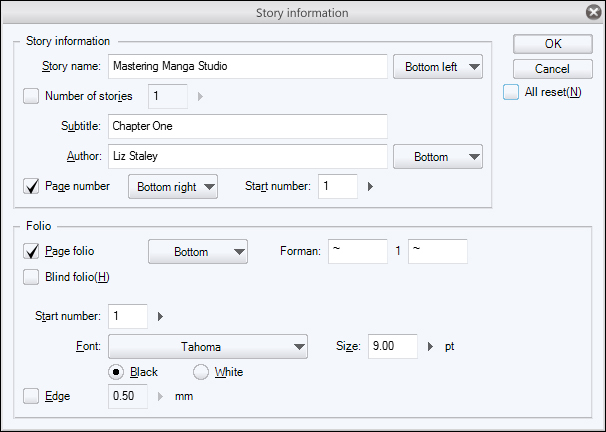Confirm settings with the OK button

(553, 44)
